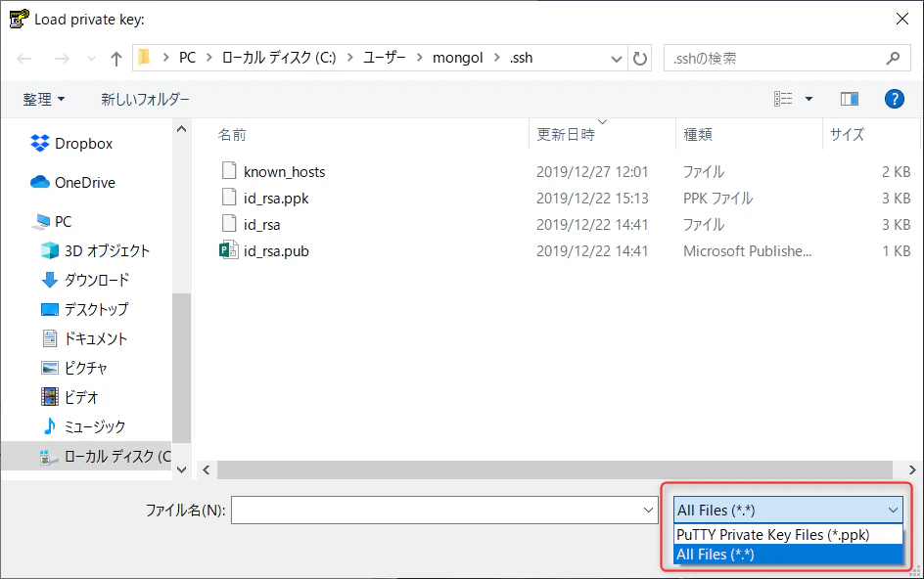Open the ダウンロード folder
Screen dimensions: 924x579
click(x=97, y=280)
